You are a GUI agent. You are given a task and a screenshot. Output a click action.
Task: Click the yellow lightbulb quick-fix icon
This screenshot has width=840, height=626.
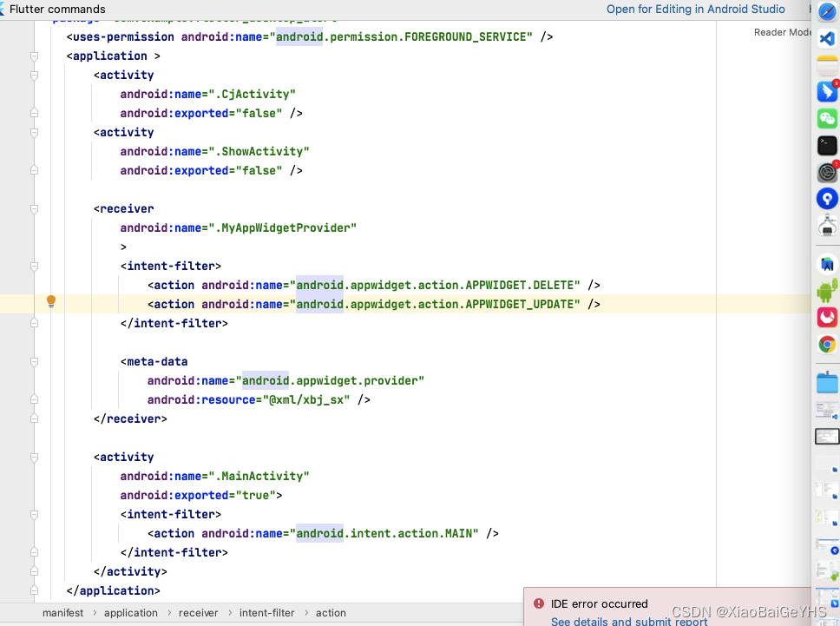51,301
